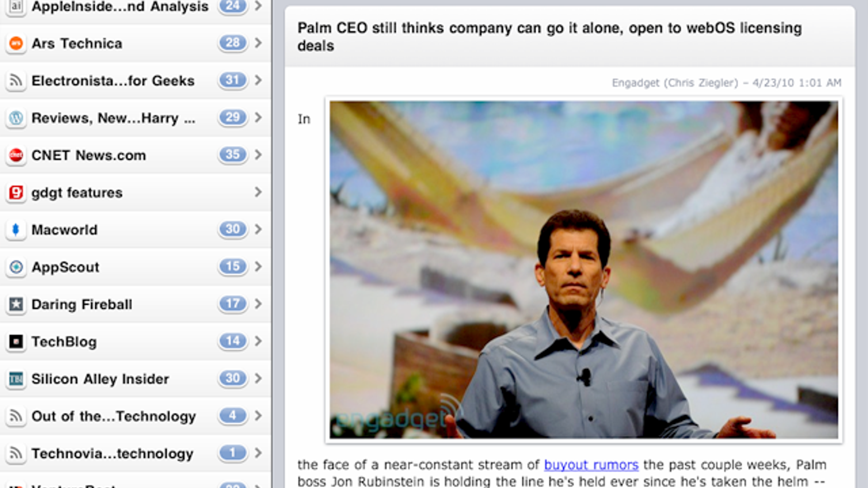Image resolution: width=868 pixels, height=488 pixels.
Task: Click the gdgt features icon
Action: (x=16, y=192)
